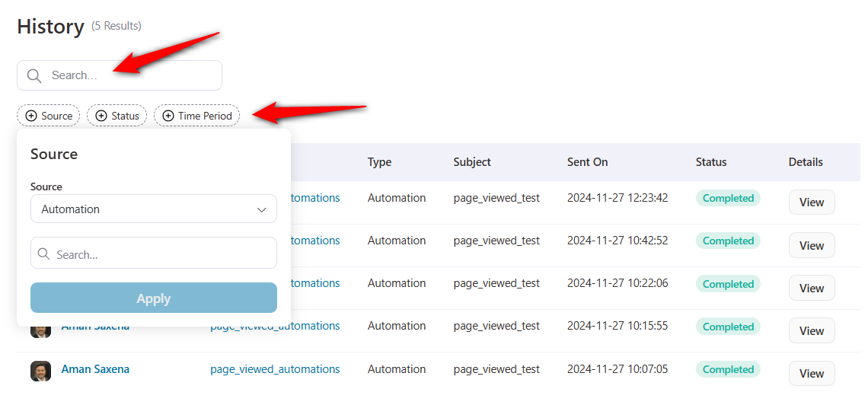Click the Apply button in Source popup
This screenshot has width=868, height=405.
(x=154, y=298)
